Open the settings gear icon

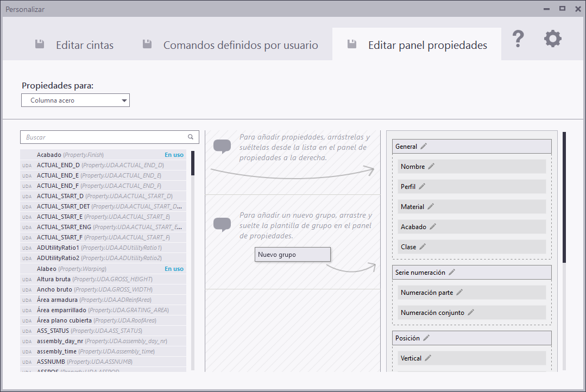(553, 39)
